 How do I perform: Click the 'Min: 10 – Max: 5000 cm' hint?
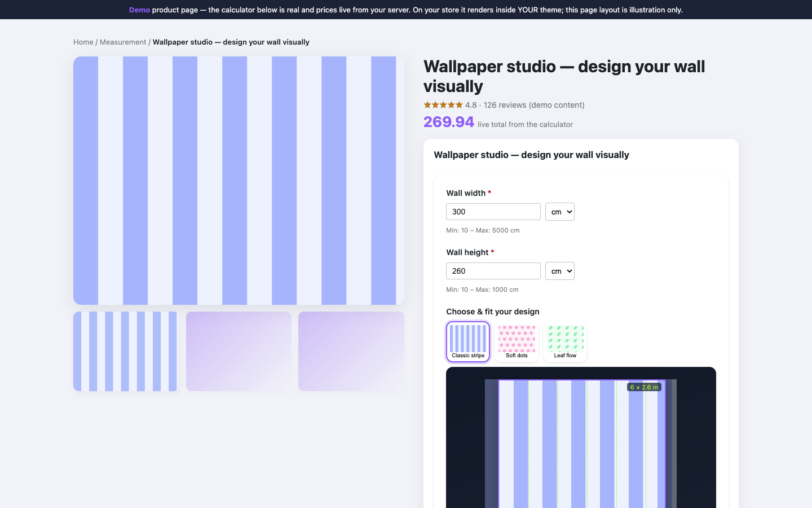[483, 230]
